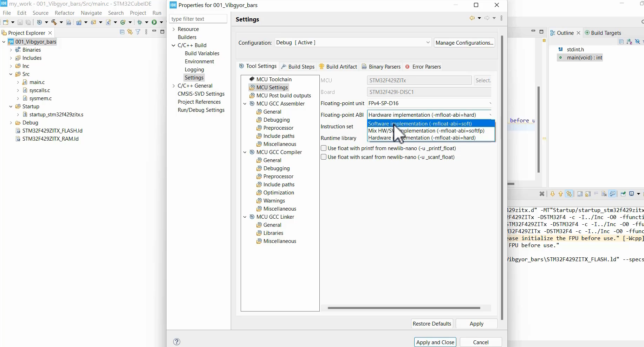Image resolution: width=644 pixels, height=347 pixels.
Task: Click the Cancel button
Action: pos(481,342)
